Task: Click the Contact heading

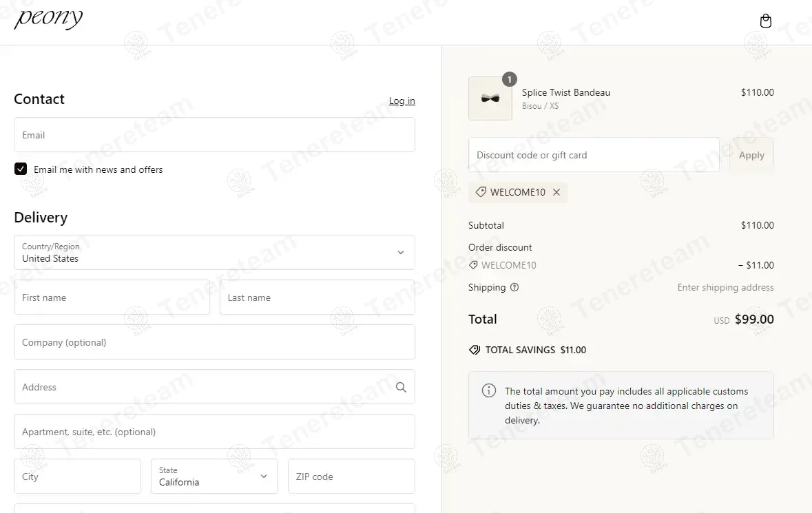Action: 39,99
